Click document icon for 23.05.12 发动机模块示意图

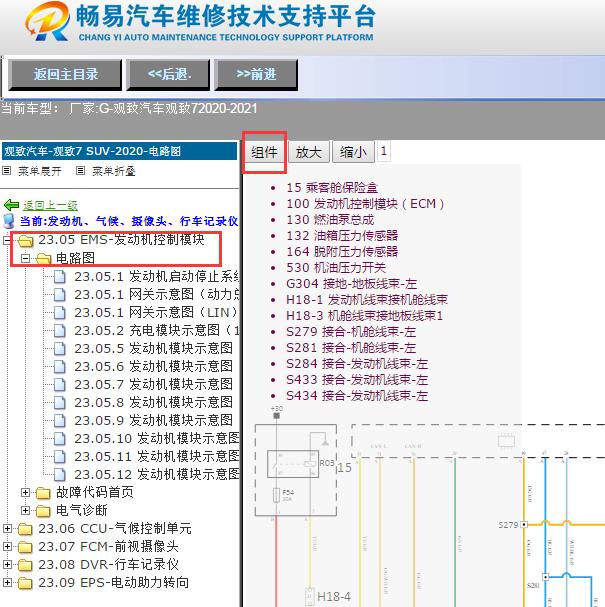tap(60, 474)
